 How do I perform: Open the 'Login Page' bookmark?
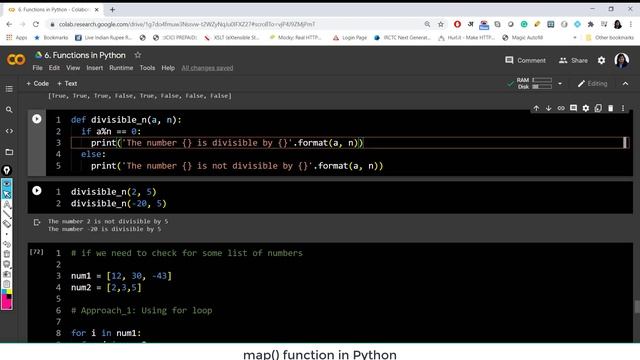point(350,38)
